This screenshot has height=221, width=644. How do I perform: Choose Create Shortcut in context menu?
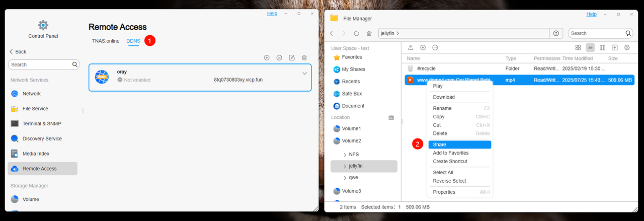tap(459, 161)
